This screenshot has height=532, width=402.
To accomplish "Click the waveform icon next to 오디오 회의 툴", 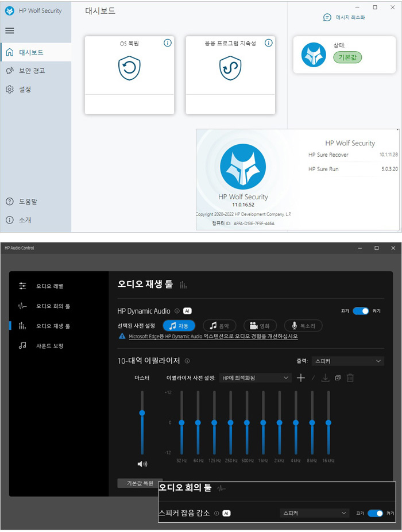I will click(x=22, y=306).
